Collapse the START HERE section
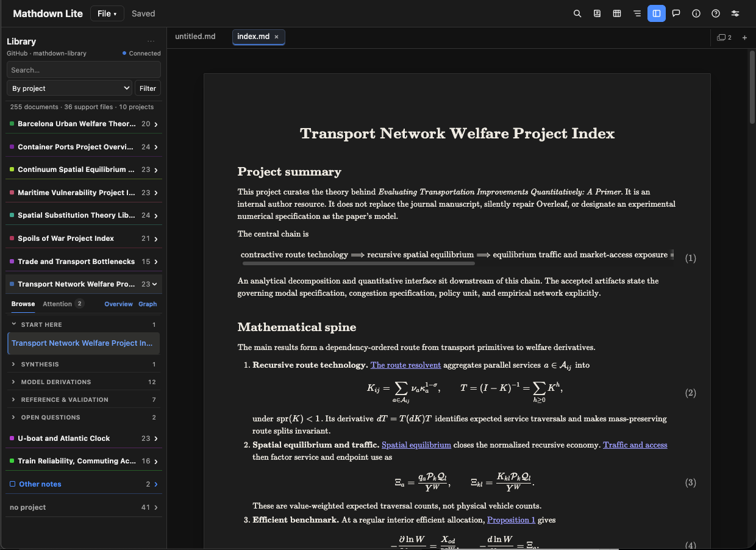 [84, 324]
